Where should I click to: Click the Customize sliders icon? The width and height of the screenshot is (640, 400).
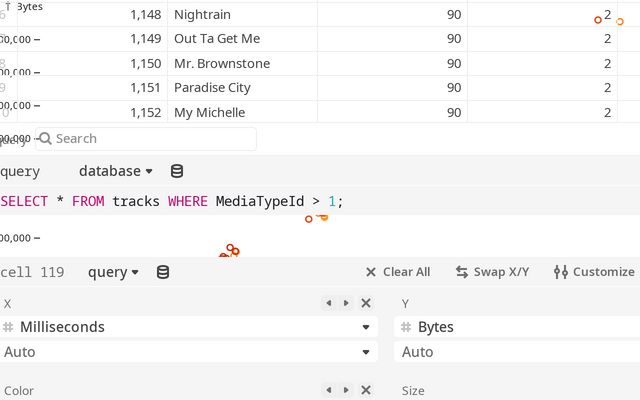coord(561,272)
